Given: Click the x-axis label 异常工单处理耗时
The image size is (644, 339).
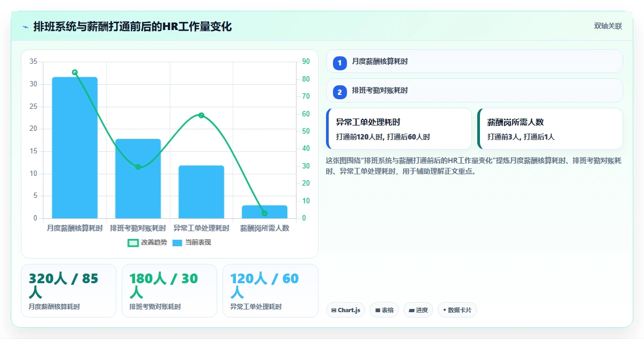Looking at the screenshot, I should click(201, 228).
